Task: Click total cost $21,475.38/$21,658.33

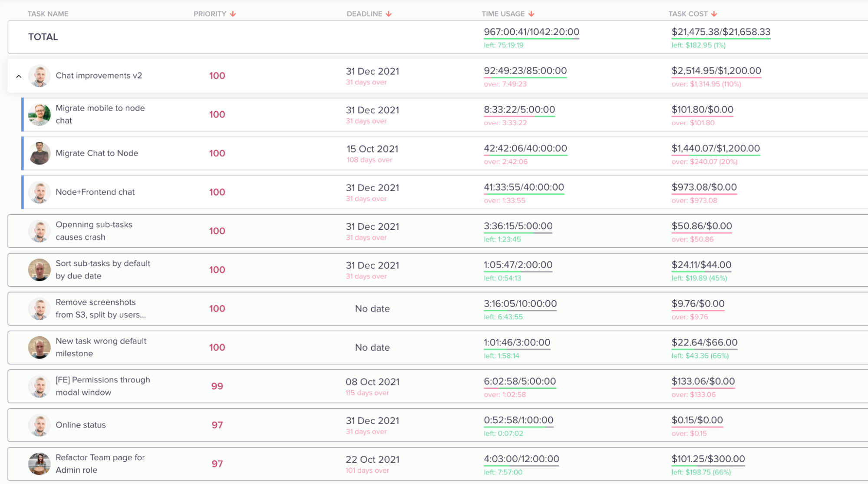Action: pos(721,32)
